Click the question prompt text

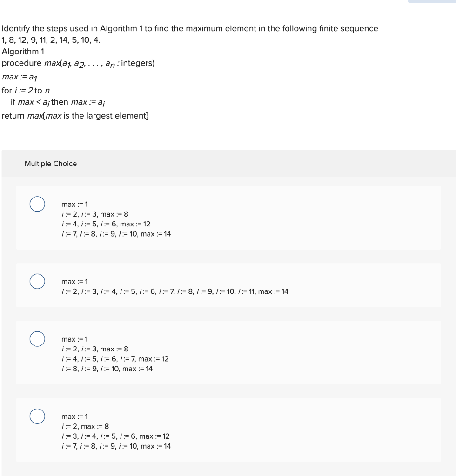click(189, 28)
